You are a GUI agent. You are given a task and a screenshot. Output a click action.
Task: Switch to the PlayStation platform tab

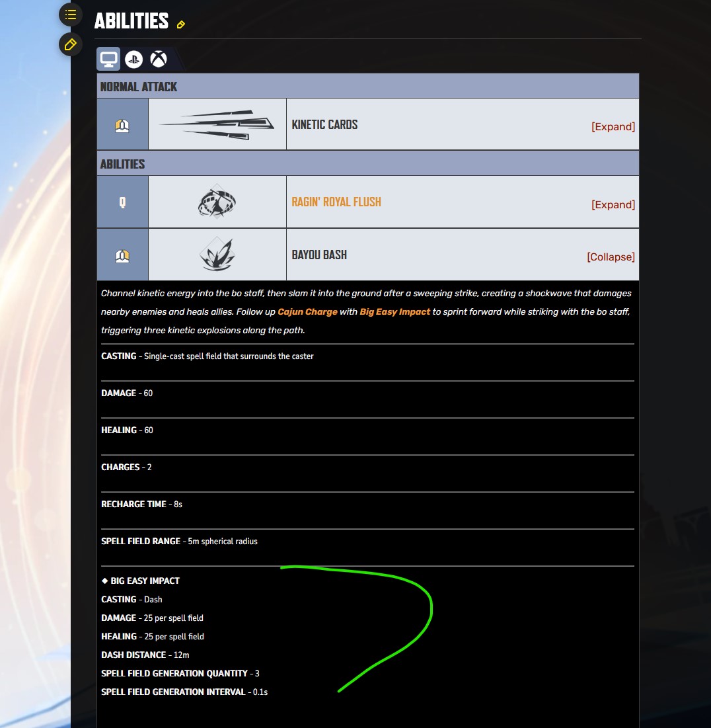point(133,60)
